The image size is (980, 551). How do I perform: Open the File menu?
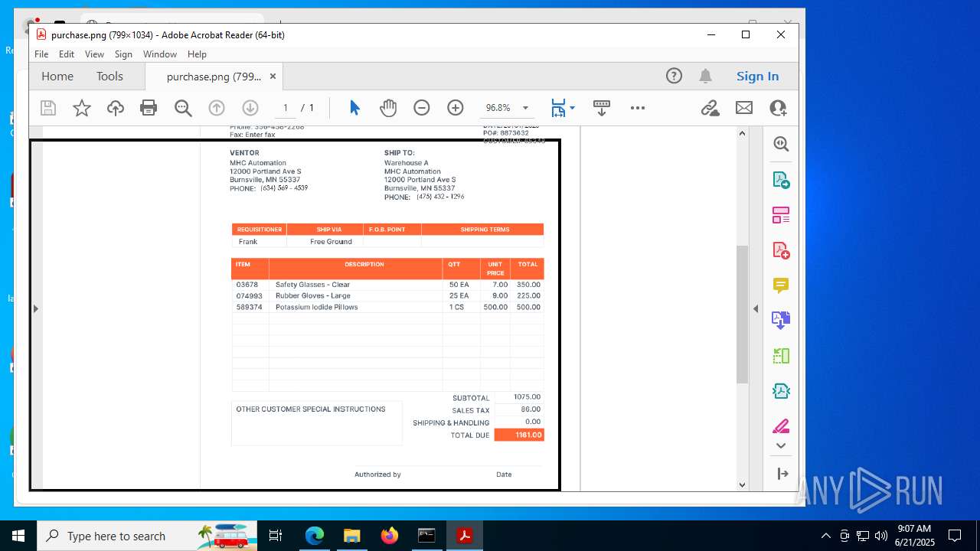tap(41, 54)
